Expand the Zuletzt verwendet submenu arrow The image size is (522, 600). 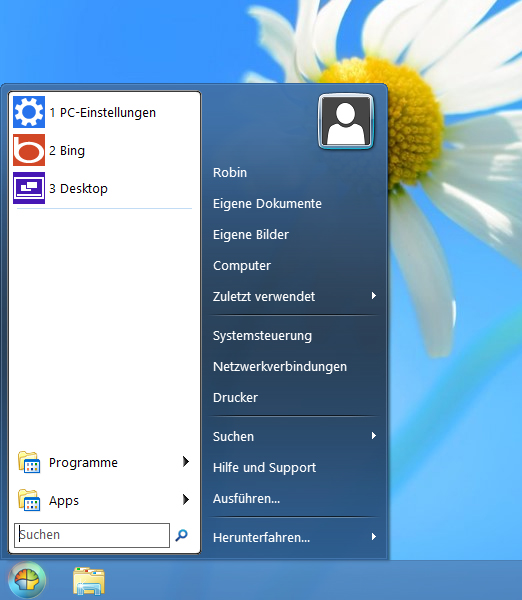pyautogui.click(x=374, y=296)
